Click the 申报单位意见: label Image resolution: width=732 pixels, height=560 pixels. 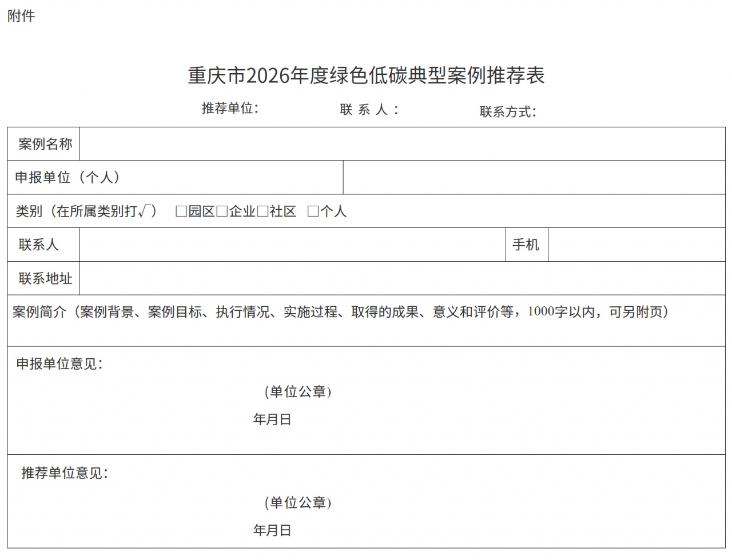(60, 364)
